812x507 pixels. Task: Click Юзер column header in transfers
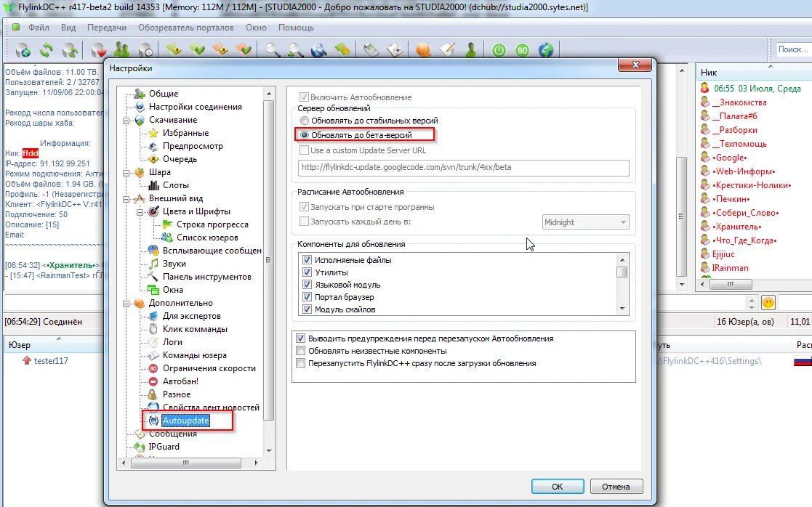[55, 344]
